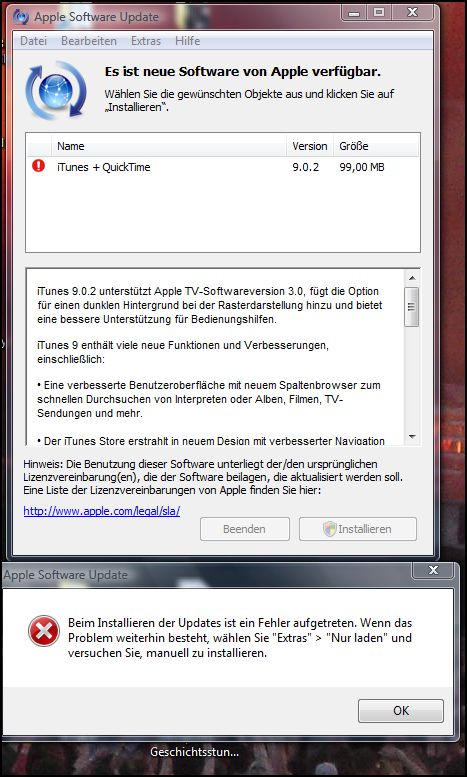Sort the list by Version column header
The height and width of the screenshot is (777, 467).
tap(310, 146)
